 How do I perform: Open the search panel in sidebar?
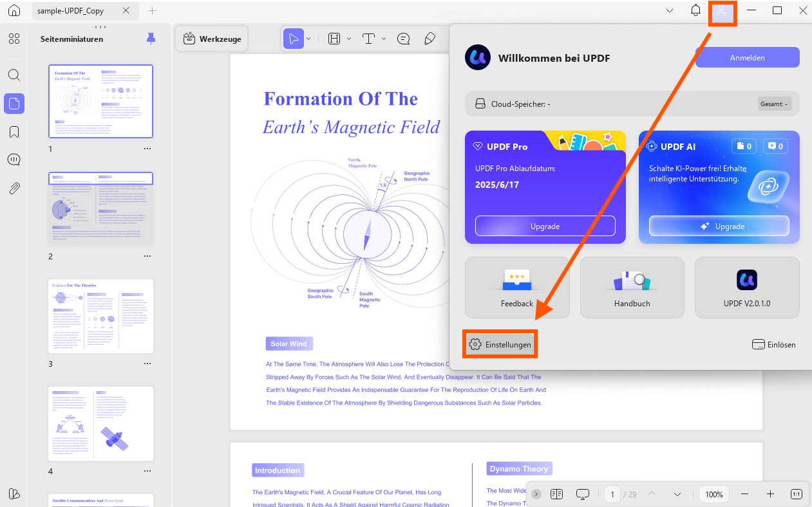pyautogui.click(x=14, y=75)
